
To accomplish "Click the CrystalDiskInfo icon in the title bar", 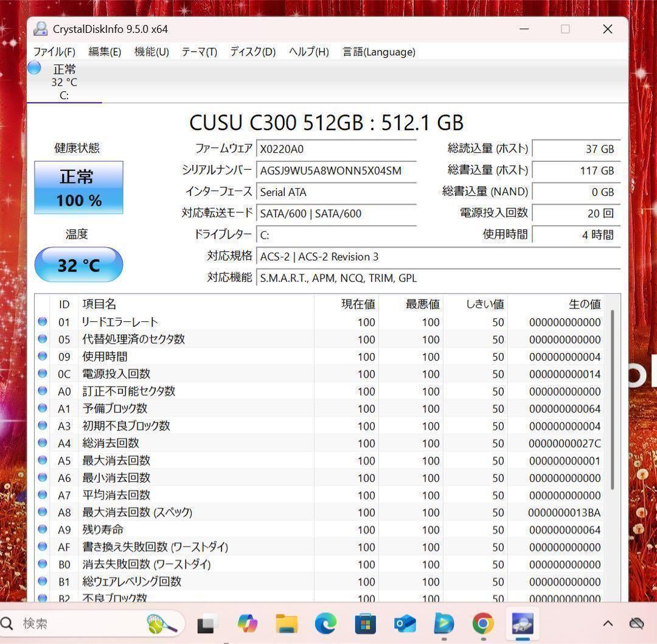I will [x=40, y=29].
